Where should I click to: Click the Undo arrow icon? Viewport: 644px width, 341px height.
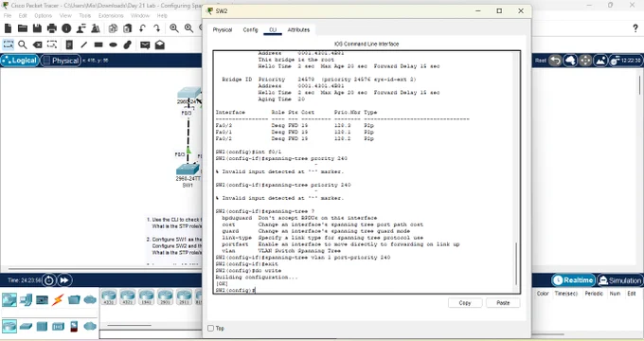click(x=142, y=28)
